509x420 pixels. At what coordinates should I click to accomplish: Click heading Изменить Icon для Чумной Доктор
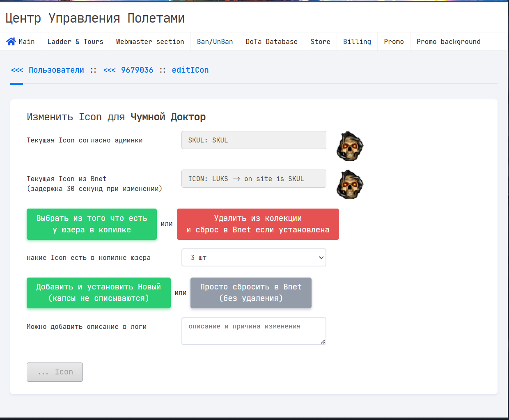click(116, 117)
